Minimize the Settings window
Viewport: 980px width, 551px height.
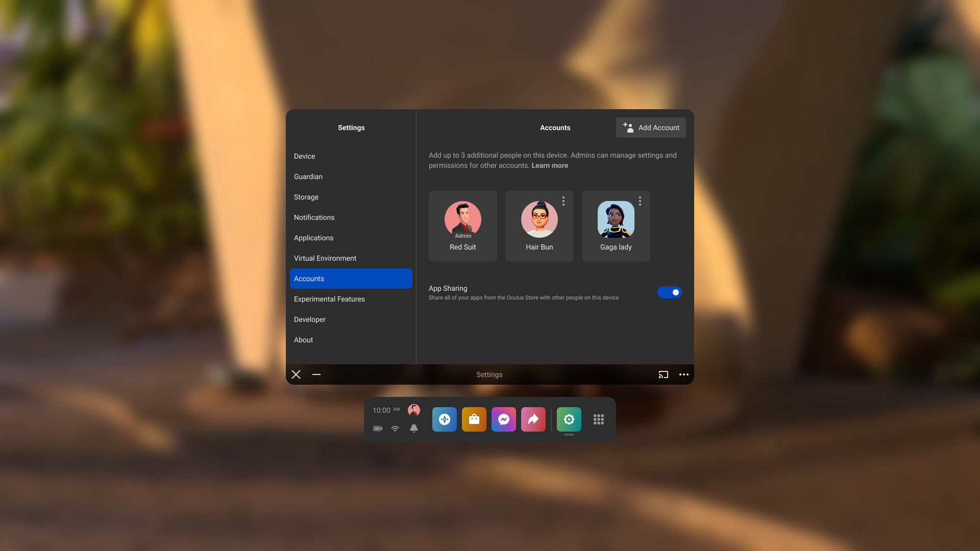(316, 374)
